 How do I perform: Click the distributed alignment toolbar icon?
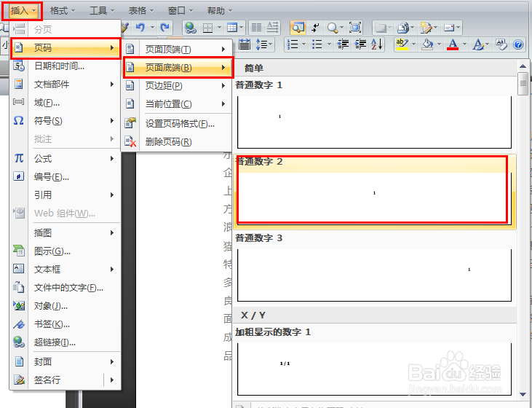[x=245, y=44]
